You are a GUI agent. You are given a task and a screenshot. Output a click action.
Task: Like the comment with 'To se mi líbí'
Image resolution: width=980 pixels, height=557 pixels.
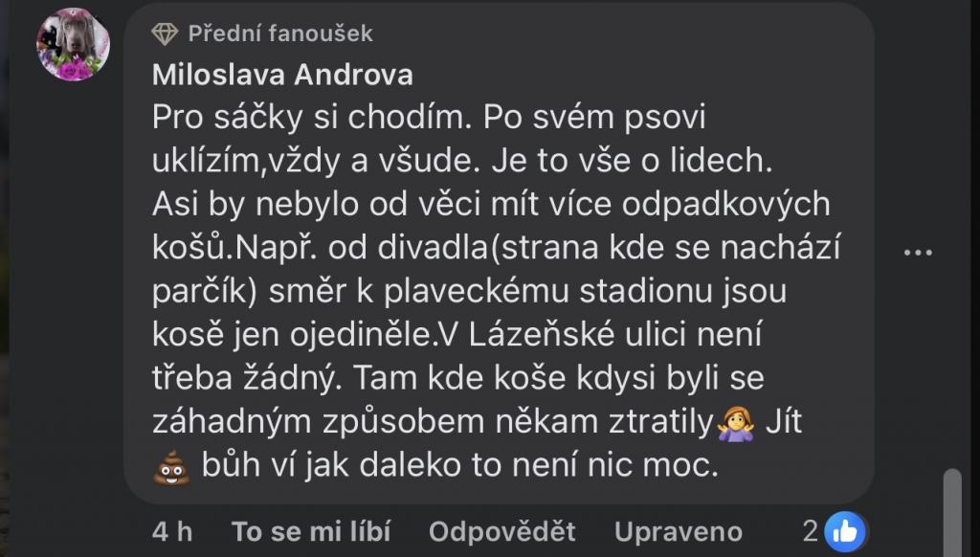311,531
